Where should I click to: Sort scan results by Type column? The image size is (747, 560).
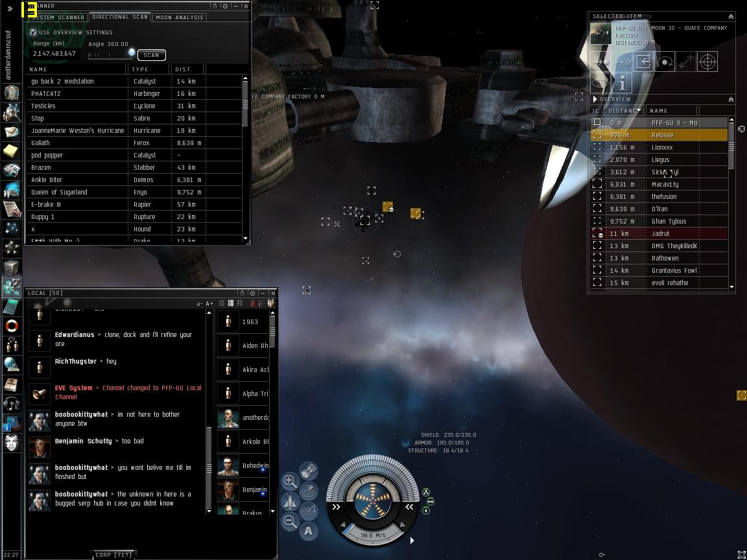(x=150, y=69)
